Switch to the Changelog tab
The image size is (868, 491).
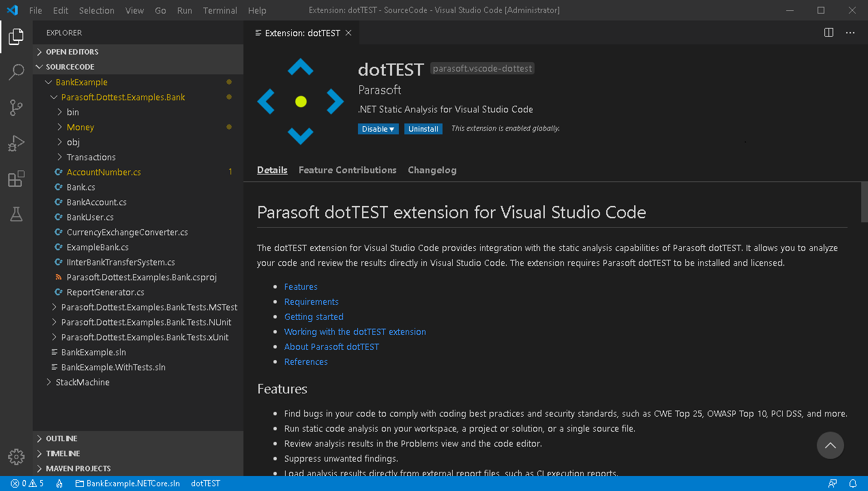pyautogui.click(x=432, y=170)
